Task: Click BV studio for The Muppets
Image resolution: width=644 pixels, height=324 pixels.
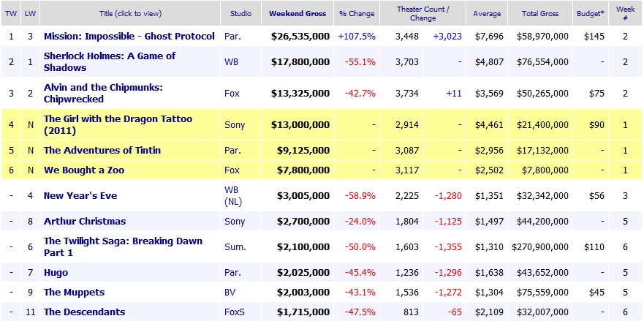Action: point(230,292)
